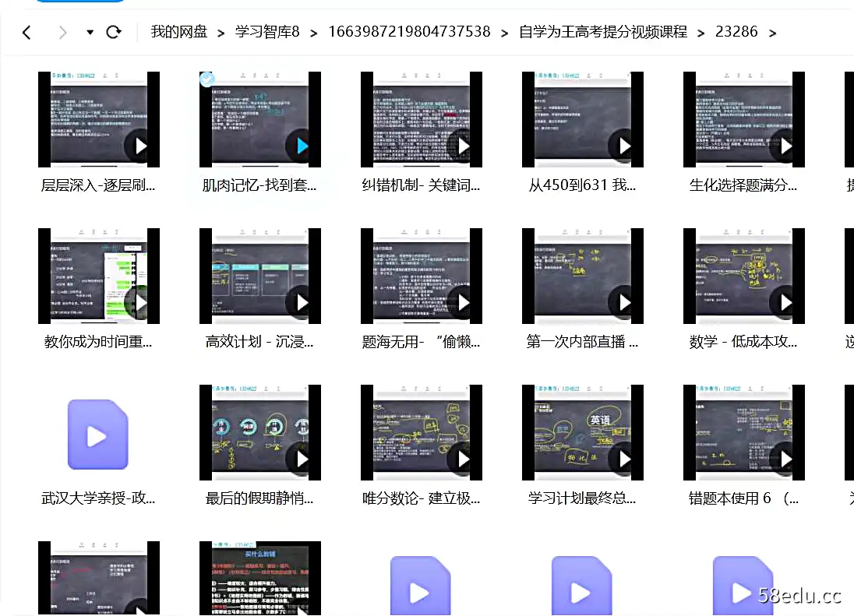The height and width of the screenshot is (616, 854).
Task: Select the 23286 breadcrumb folder
Action: (x=736, y=32)
